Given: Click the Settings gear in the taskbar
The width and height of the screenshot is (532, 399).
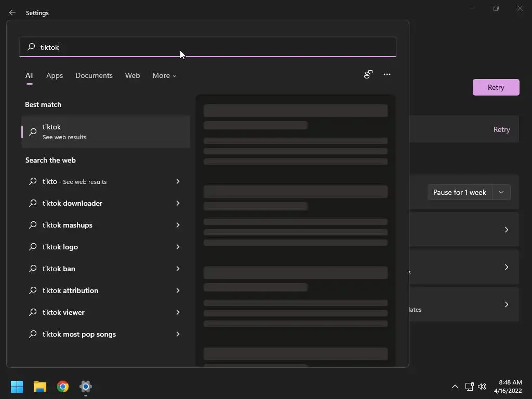Looking at the screenshot, I should coord(86,387).
